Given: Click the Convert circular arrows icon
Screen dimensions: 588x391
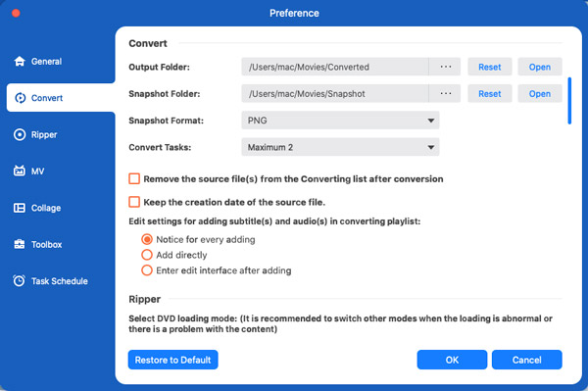Looking at the screenshot, I should pos(20,98).
